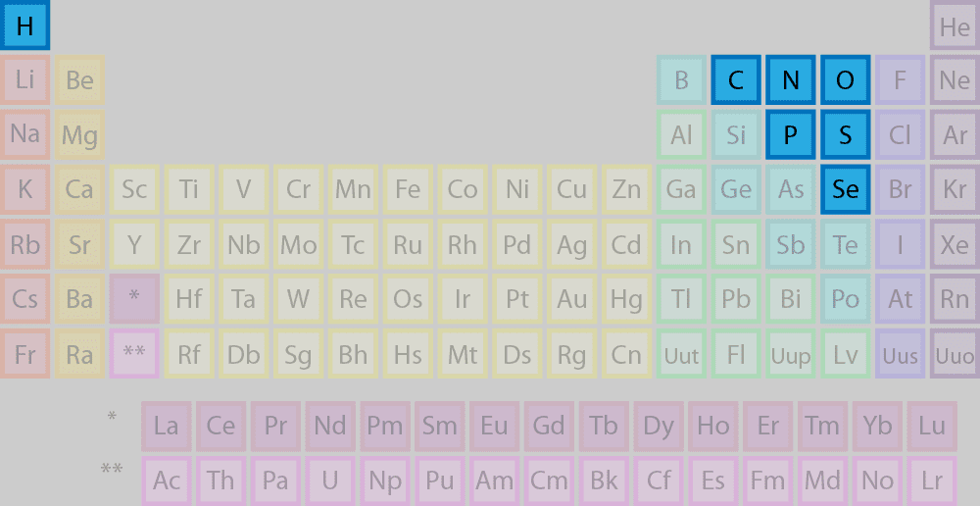Screen dimensions: 980x506
Task: Click the Nitrogen (N) element tile
Action: 791,80
